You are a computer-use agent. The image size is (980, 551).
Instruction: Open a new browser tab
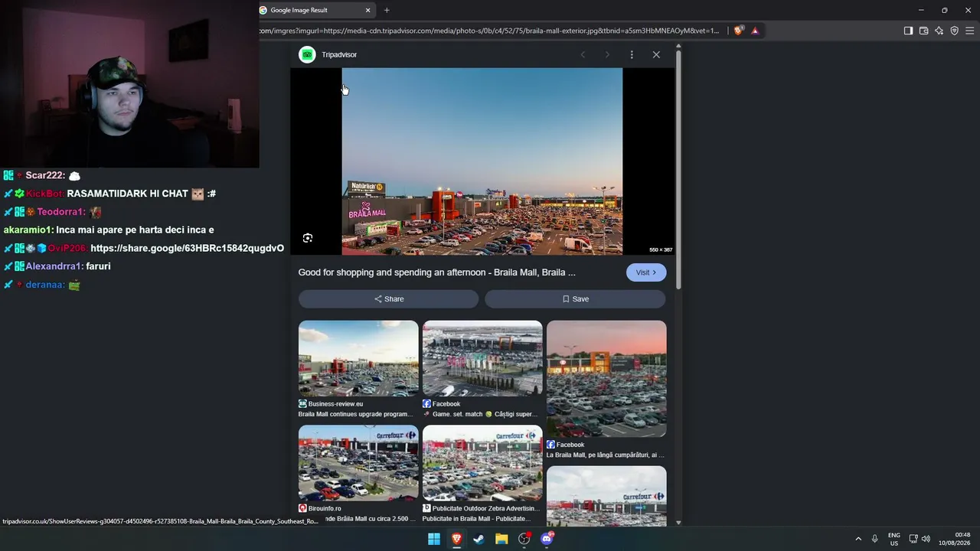387,10
